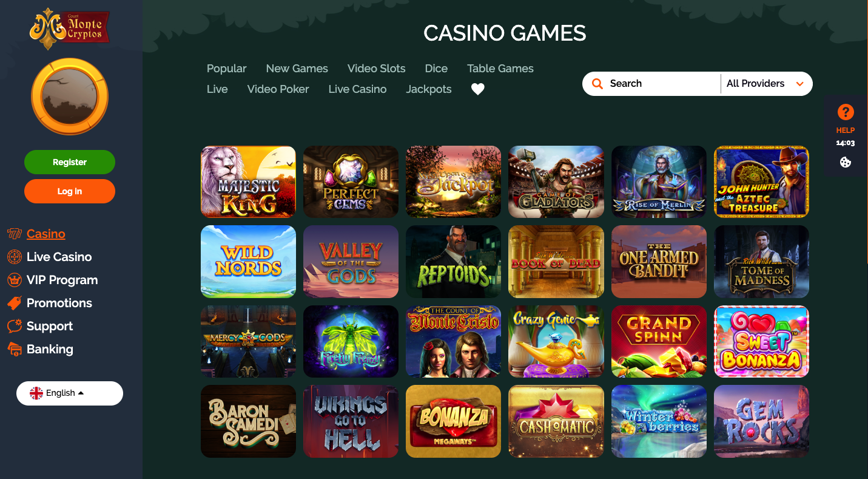Click the Live Casino chip icon
The image size is (868, 479).
14,257
